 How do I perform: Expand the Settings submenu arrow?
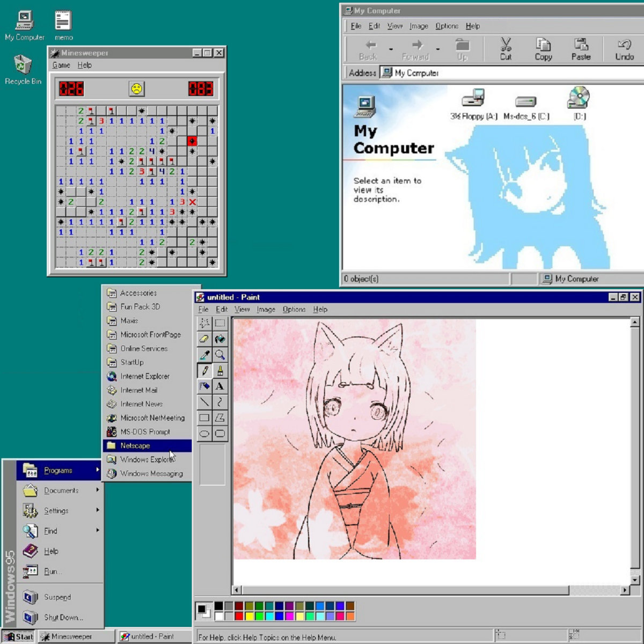pyautogui.click(x=98, y=510)
